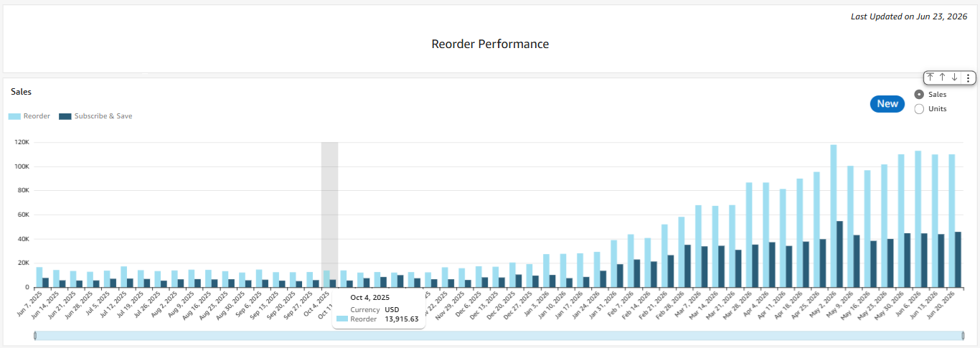The image size is (980, 348).
Task: Click the Jun 7, 2025 axis label
Action: (x=29, y=304)
